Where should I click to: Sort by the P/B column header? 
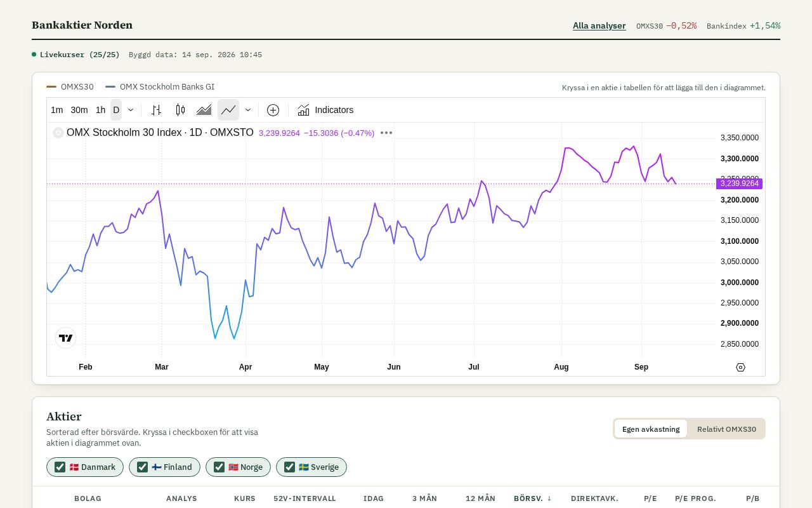point(752,498)
